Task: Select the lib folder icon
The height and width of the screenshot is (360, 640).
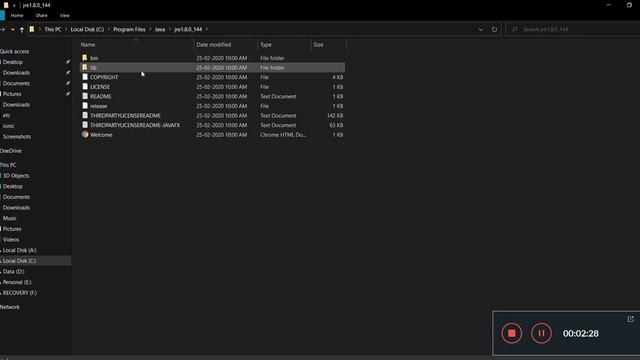Action: click(x=84, y=67)
